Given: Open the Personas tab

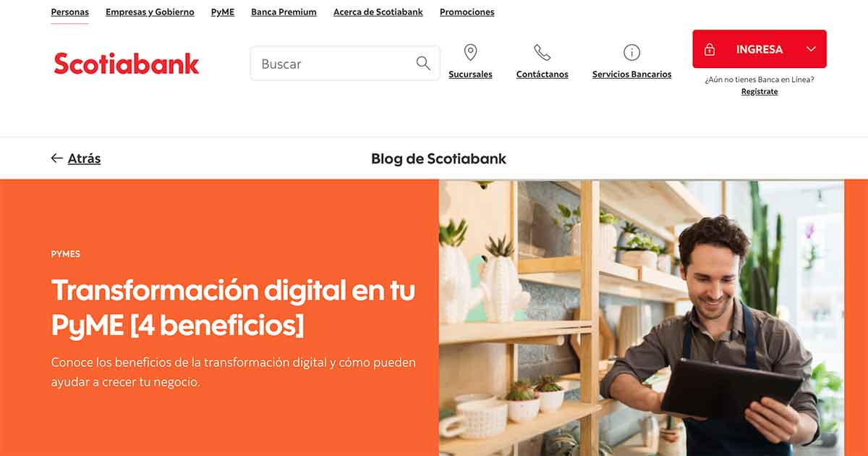Looking at the screenshot, I should [69, 12].
